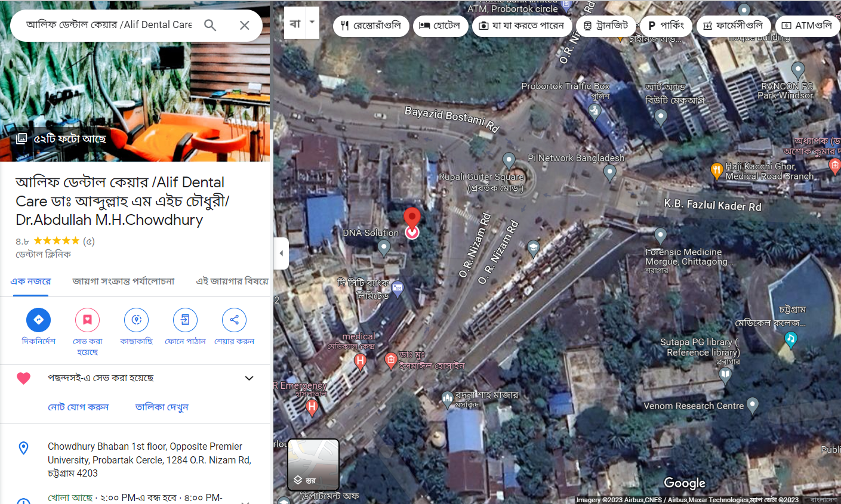Open the Reviews (জায়গা সংক্রান্ত পর্যালোচনা) tab

pyautogui.click(x=124, y=281)
